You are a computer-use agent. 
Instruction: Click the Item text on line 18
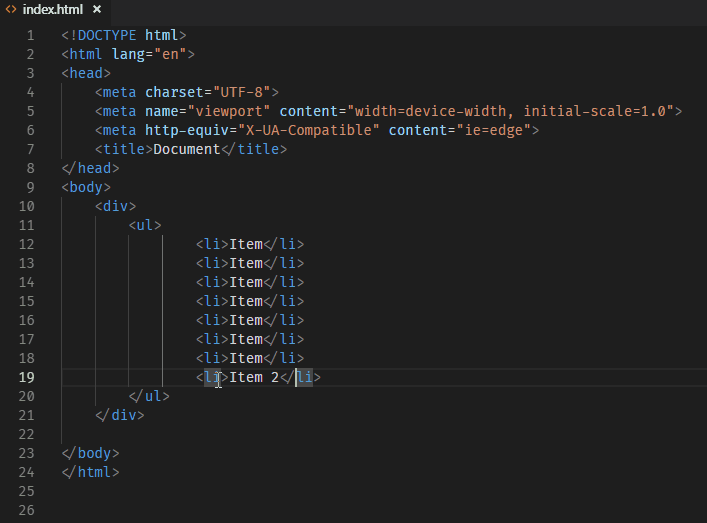pos(246,358)
